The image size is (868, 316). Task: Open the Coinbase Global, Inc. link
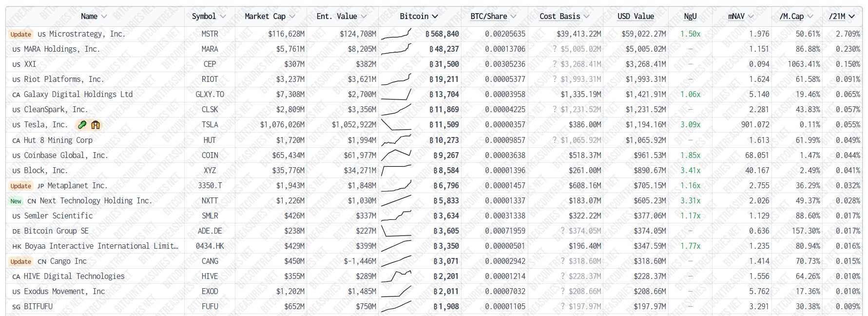(66, 155)
